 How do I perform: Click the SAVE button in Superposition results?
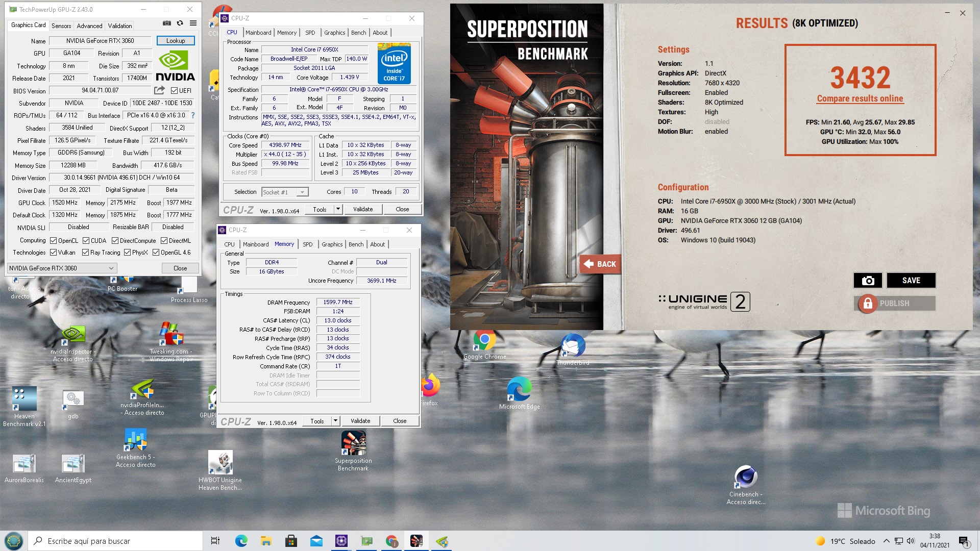tap(911, 280)
